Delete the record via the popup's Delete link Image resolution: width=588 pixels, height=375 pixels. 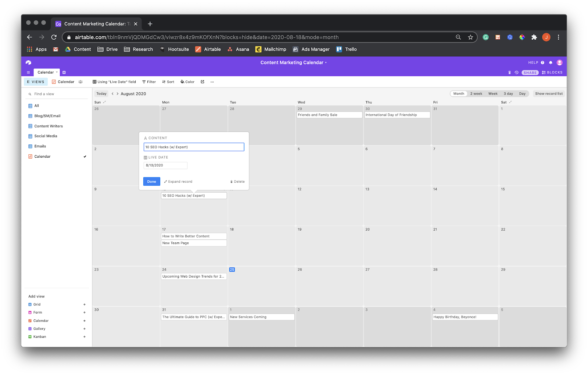pyautogui.click(x=237, y=182)
